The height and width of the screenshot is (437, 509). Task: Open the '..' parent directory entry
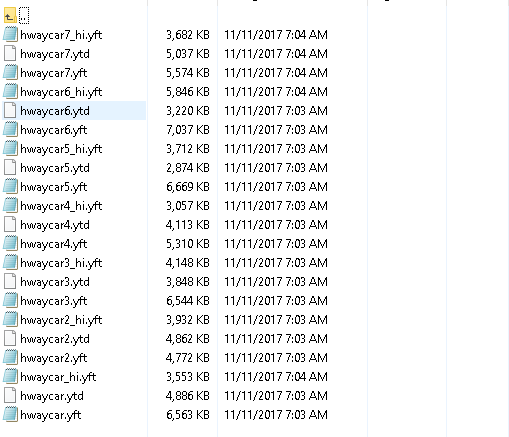point(24,15)
